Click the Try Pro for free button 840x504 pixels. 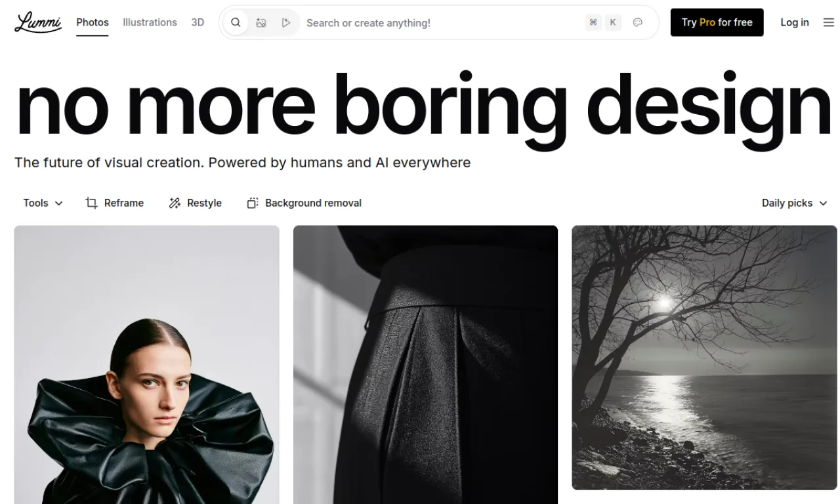coord(717,22)
